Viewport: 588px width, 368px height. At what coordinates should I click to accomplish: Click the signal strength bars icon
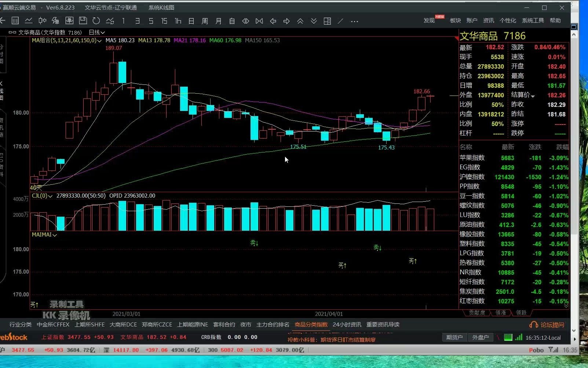(x=519, y=337)
